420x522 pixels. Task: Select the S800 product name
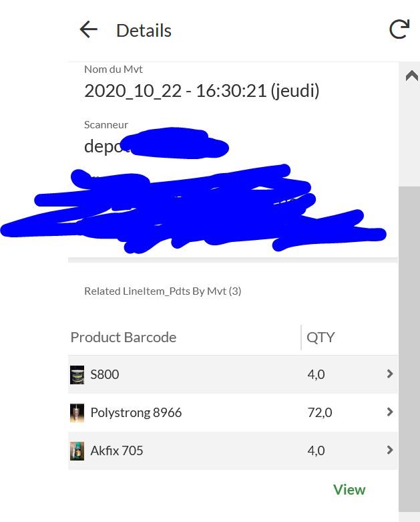click(x=105, y=374)
